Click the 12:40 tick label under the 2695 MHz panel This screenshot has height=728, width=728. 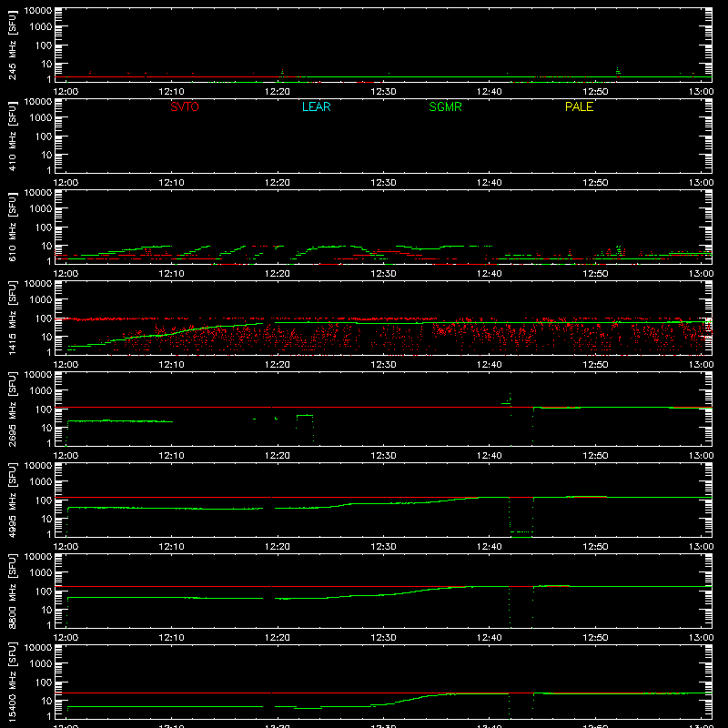point(490,456)
